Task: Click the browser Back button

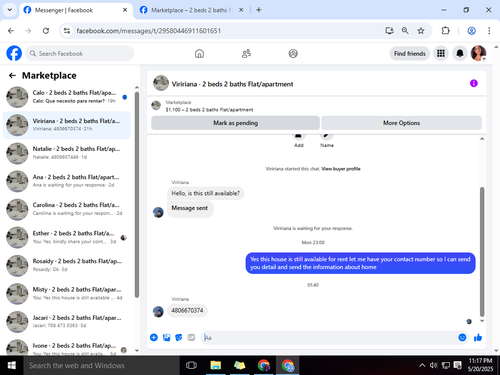Action: pos(11,31)
